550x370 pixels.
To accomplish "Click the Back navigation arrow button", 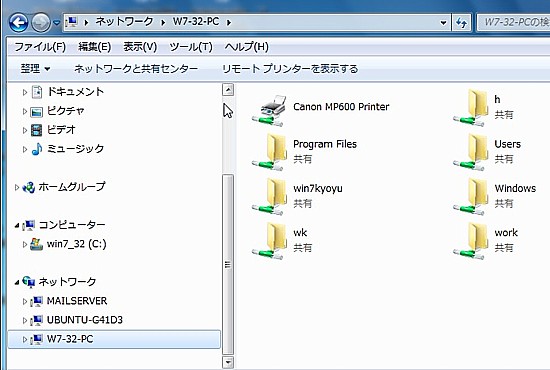I will tap(19, 22).
